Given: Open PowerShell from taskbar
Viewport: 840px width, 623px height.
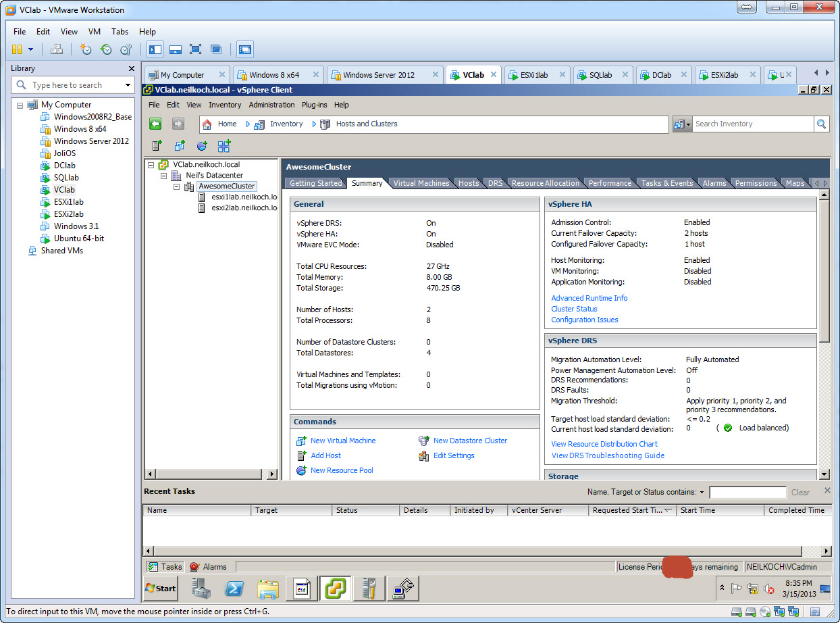Looking at the screenshot, I should tap(234, 589).
